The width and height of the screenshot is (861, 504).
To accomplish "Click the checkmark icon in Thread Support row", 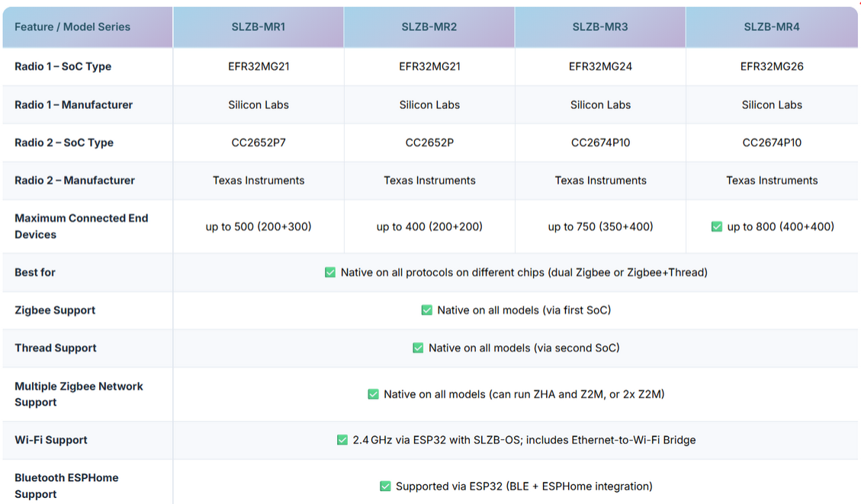I will (418, 348).
